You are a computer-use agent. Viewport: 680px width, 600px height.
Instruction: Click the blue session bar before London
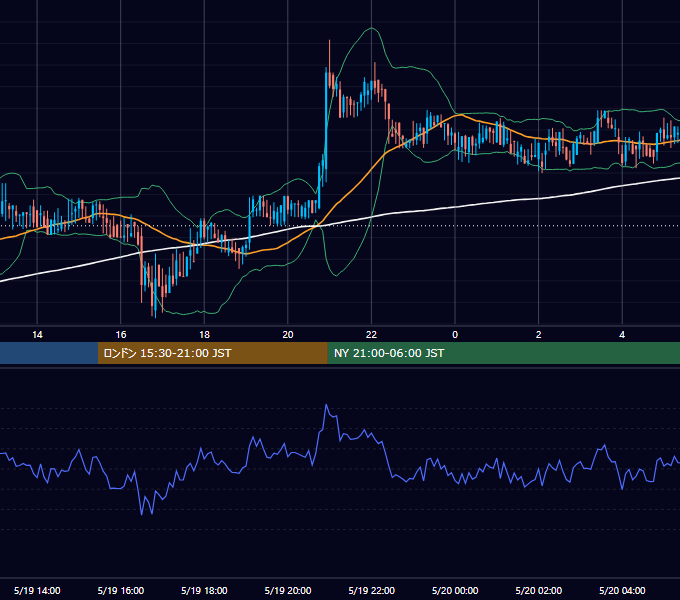(x=49, y=353)
